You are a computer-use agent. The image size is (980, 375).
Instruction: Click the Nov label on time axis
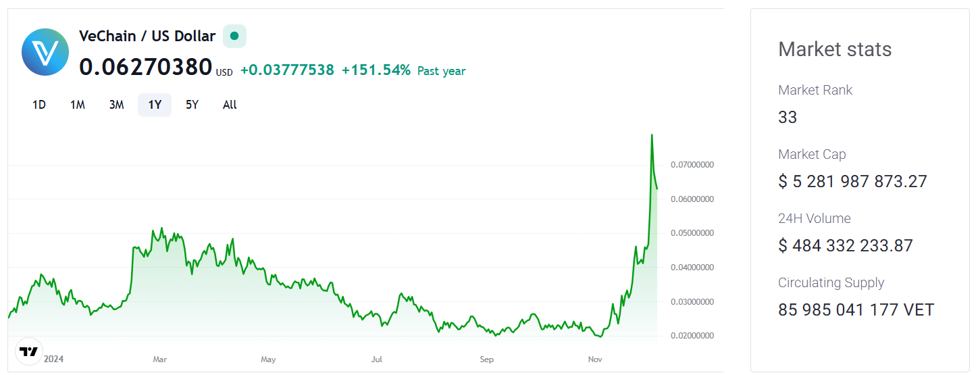[x=595, y=359]
